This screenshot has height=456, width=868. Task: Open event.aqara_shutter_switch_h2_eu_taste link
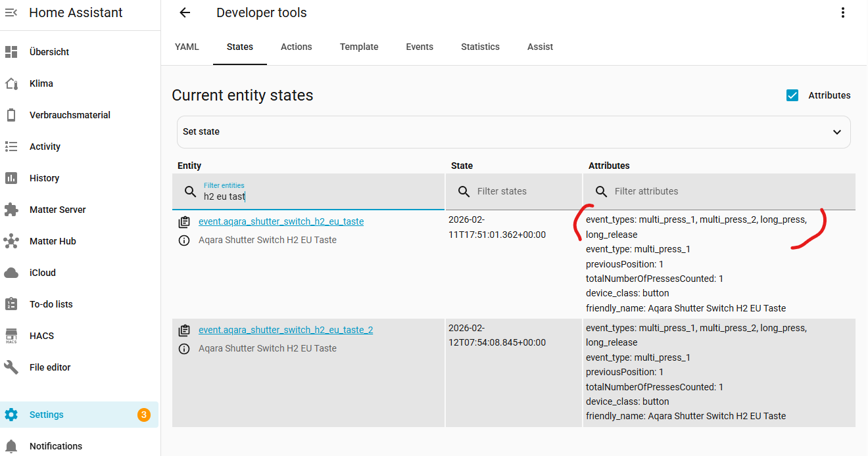click(281, 221)
